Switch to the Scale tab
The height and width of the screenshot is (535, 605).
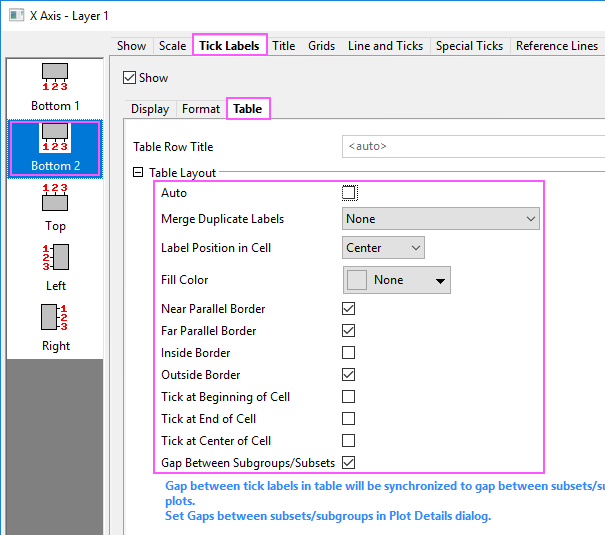point(172,46)
